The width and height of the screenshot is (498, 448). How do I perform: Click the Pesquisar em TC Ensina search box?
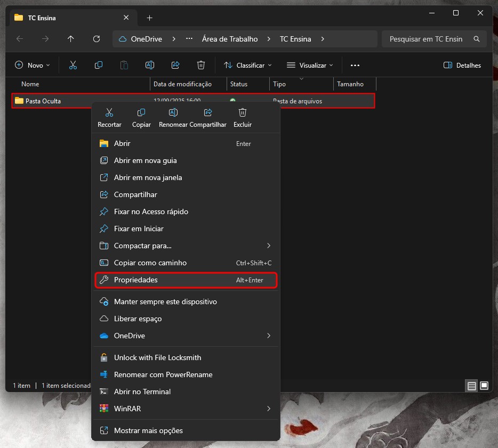426,39
